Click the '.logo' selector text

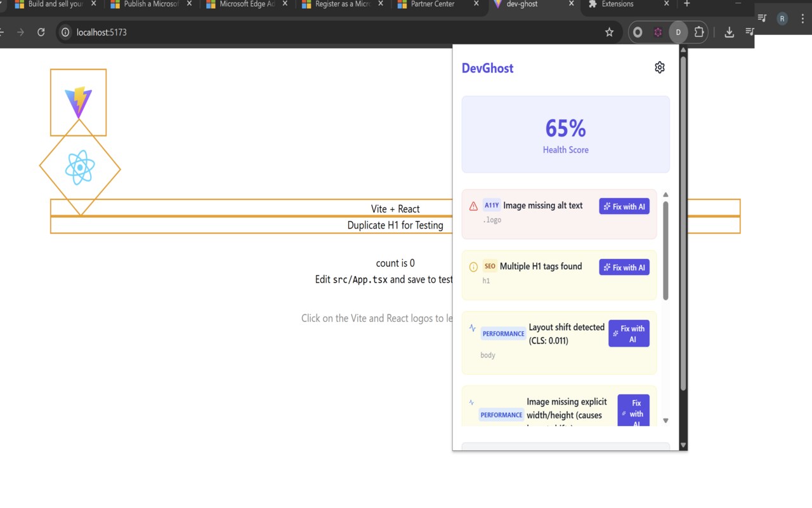tap(492, 220)
